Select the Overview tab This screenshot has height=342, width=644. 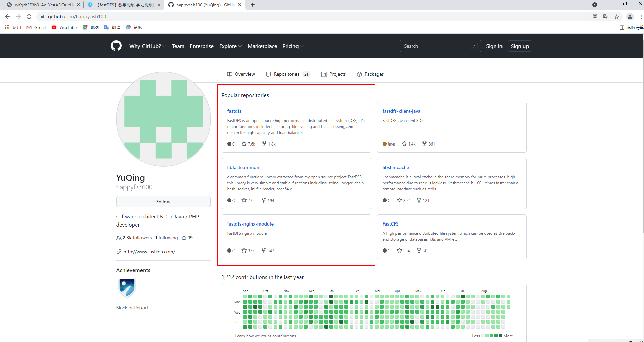pyautogui.click(x=241, y=74)
